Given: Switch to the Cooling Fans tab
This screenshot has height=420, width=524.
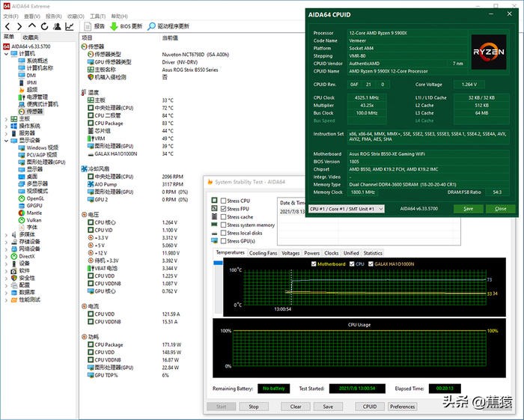Looking at the screenshot, I should tap(263, 253).
